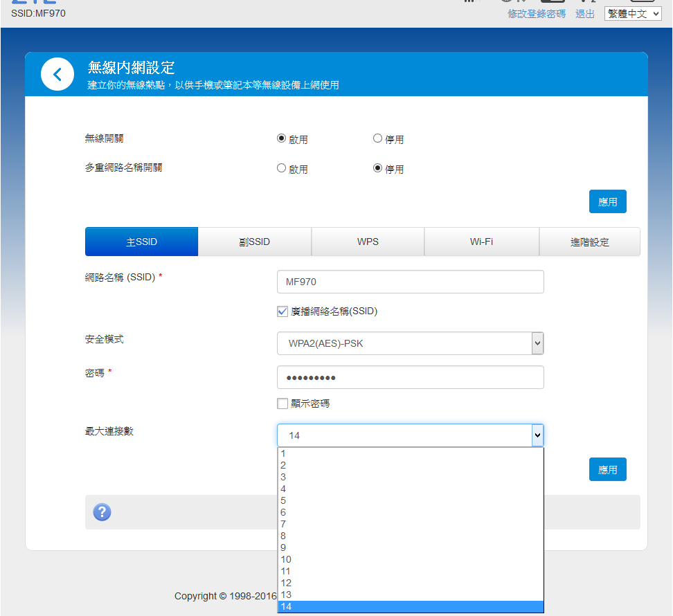Enable multi-SSID switch (多重網路名稱 啟用)
The height and width of the screenshot is (616, 673).
point(282,168)
